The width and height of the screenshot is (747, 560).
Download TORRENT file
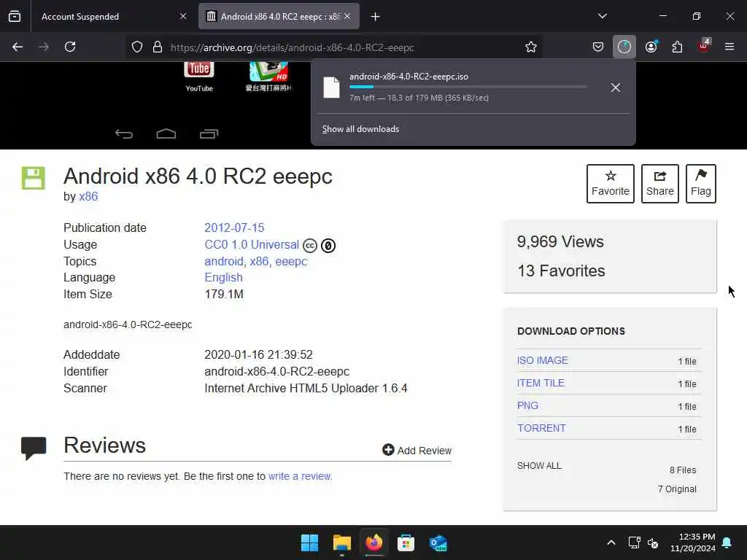pos(542,428)
